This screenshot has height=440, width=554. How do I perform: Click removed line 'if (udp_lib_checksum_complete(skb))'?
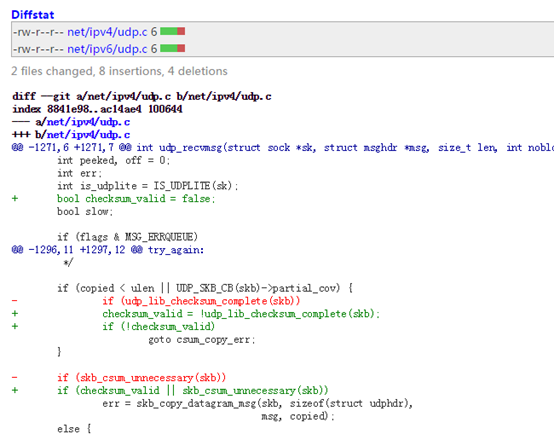pos(201,301)
